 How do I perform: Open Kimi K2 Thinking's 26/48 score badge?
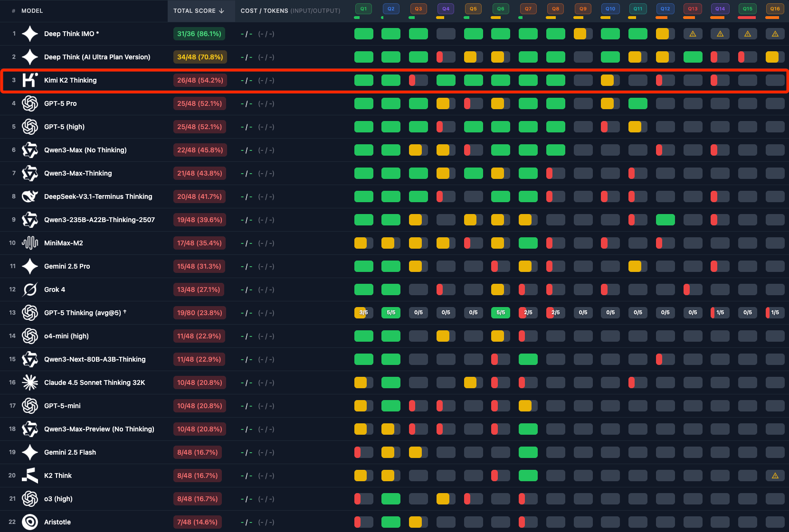(200, 80)
